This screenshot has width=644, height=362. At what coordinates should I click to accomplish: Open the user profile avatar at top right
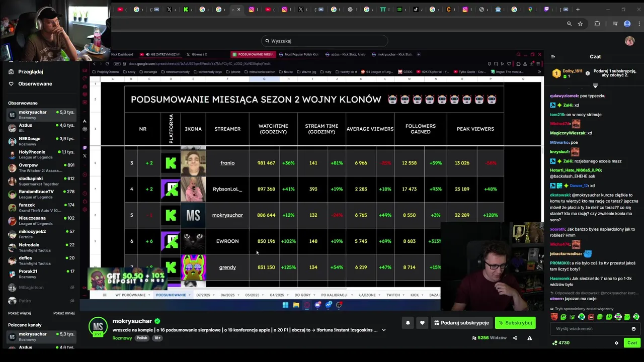pos(629,41)
